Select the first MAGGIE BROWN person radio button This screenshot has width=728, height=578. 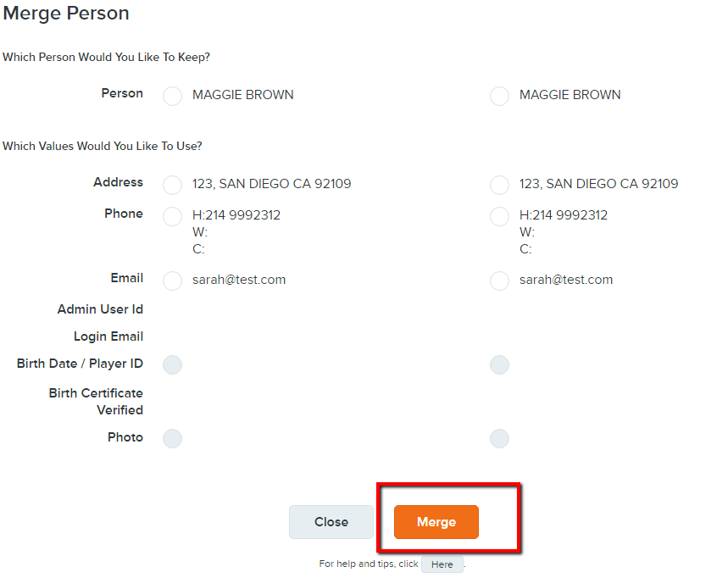pos(172,96)
